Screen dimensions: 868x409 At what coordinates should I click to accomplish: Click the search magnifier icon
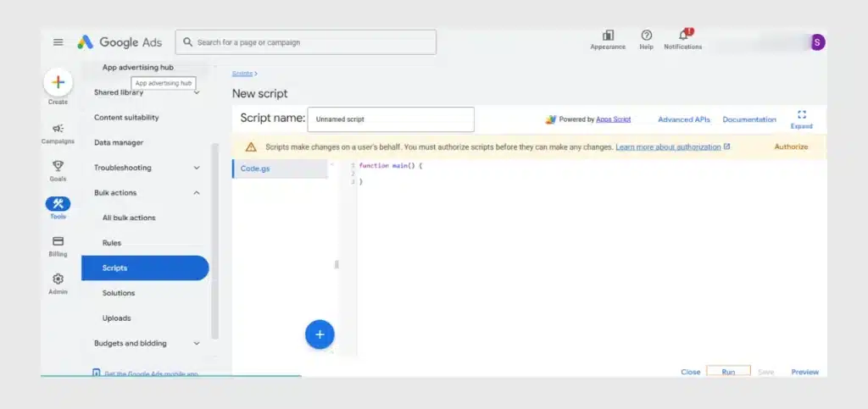(187, 42)
